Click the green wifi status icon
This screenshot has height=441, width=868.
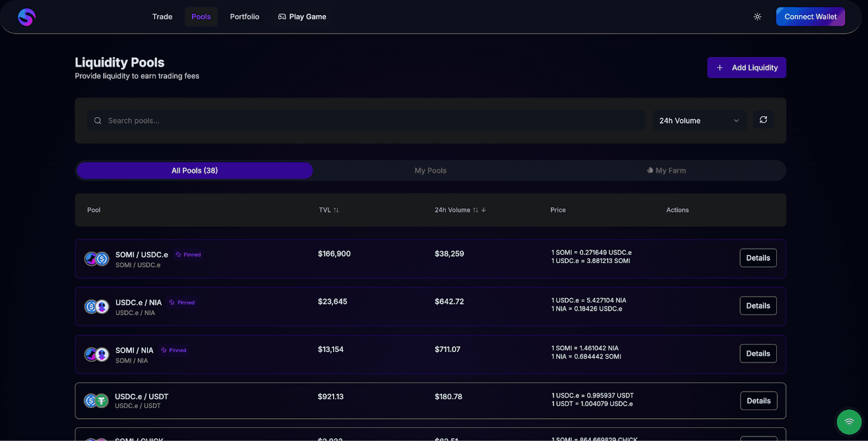point(849,422)
